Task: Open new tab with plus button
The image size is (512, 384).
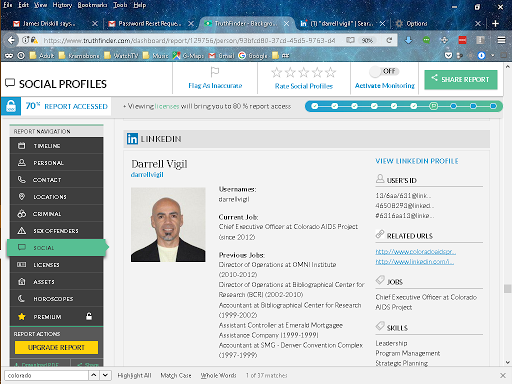Action: (495, 23)
